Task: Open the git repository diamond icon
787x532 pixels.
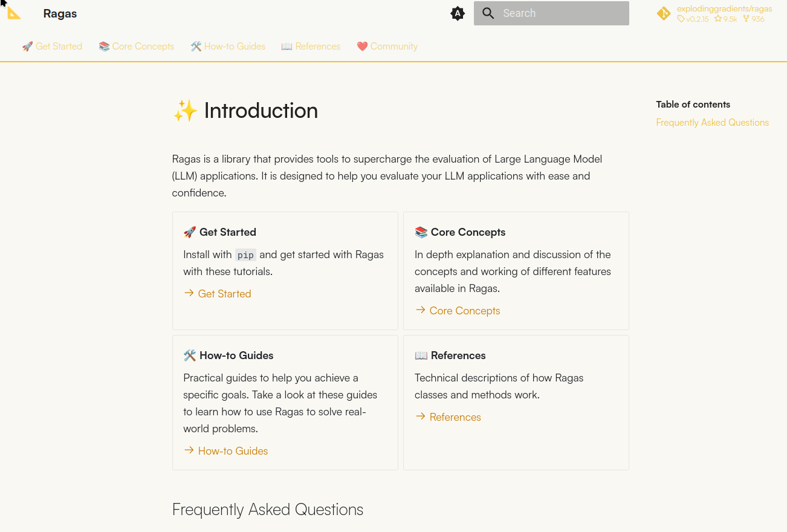Action: (x=664, y=13)
